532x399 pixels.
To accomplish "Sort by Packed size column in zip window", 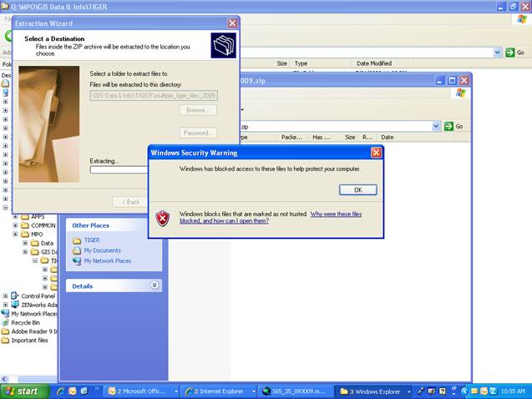I will coord(291,137).
